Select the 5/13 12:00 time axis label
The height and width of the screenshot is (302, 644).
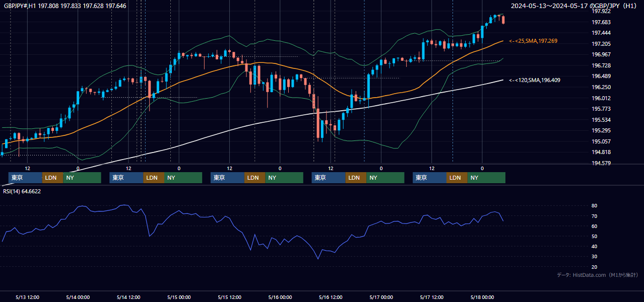(28, 297)
